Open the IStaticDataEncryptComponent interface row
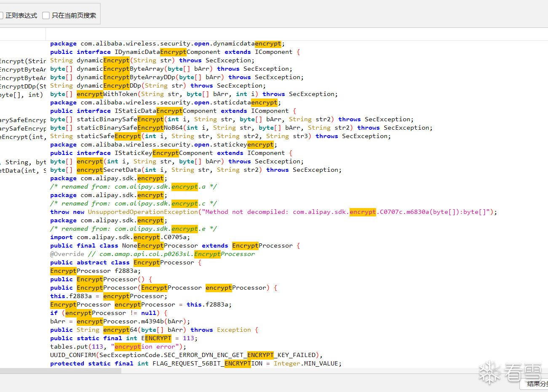The width and height of the screenshot is (548, 392). click(173, 111)
